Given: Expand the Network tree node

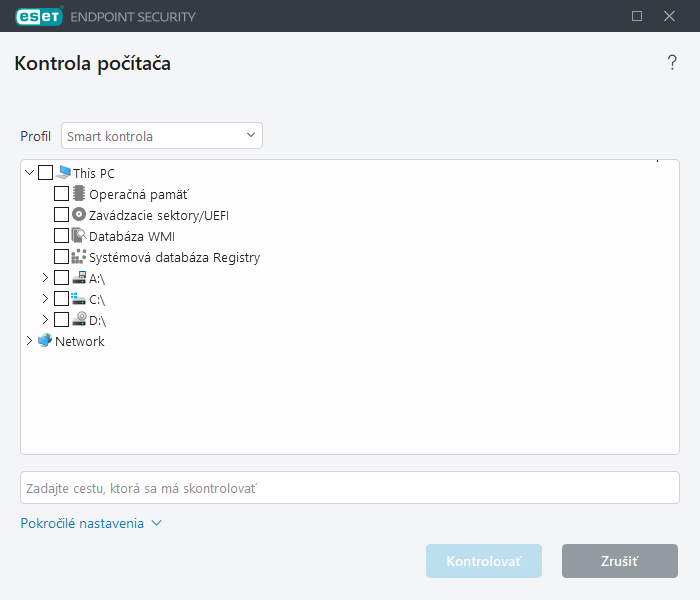Looking at the screenshot, I should coord(28,341).
